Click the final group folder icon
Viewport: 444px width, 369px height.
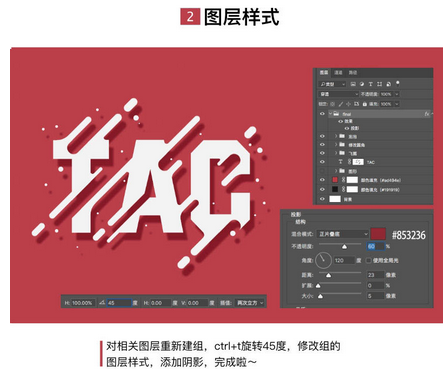pyautogui.click(x=336, y=114)
